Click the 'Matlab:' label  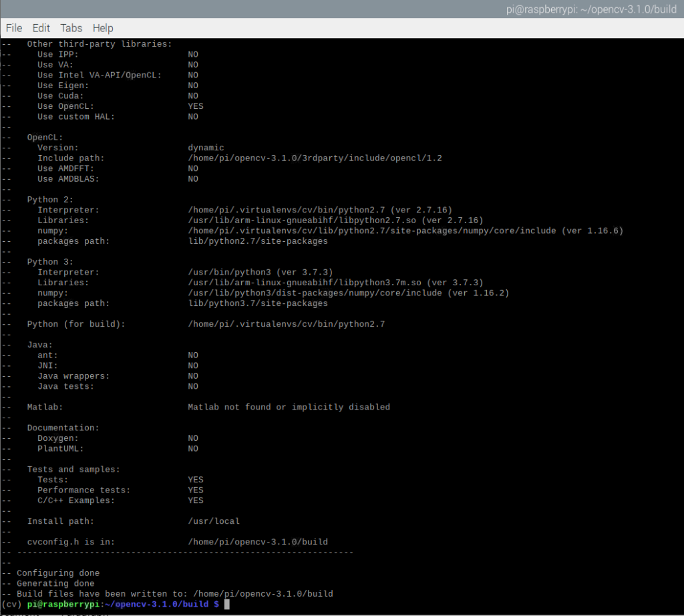(x=45, y=408)
